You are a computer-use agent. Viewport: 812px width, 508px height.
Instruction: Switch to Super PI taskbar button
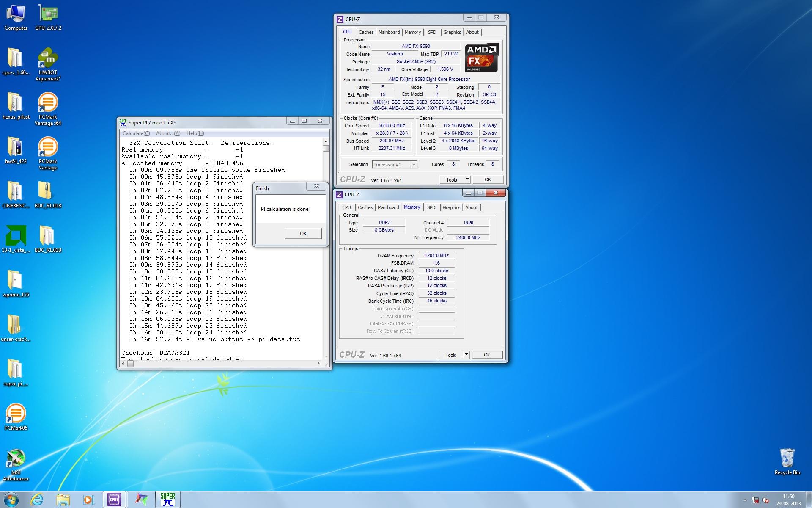click(x=168, y=500)
